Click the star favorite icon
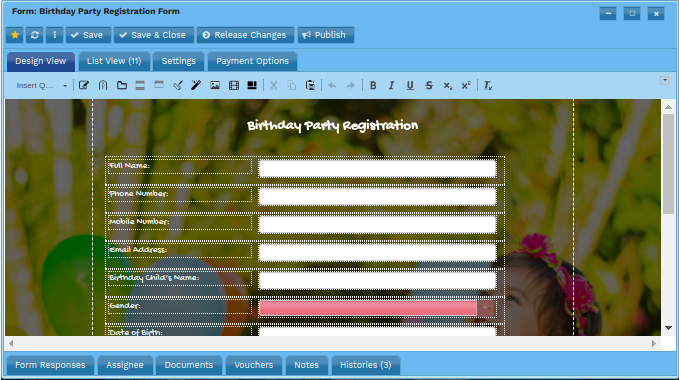This screenshot has height=380, width=679. pos(15,35)
